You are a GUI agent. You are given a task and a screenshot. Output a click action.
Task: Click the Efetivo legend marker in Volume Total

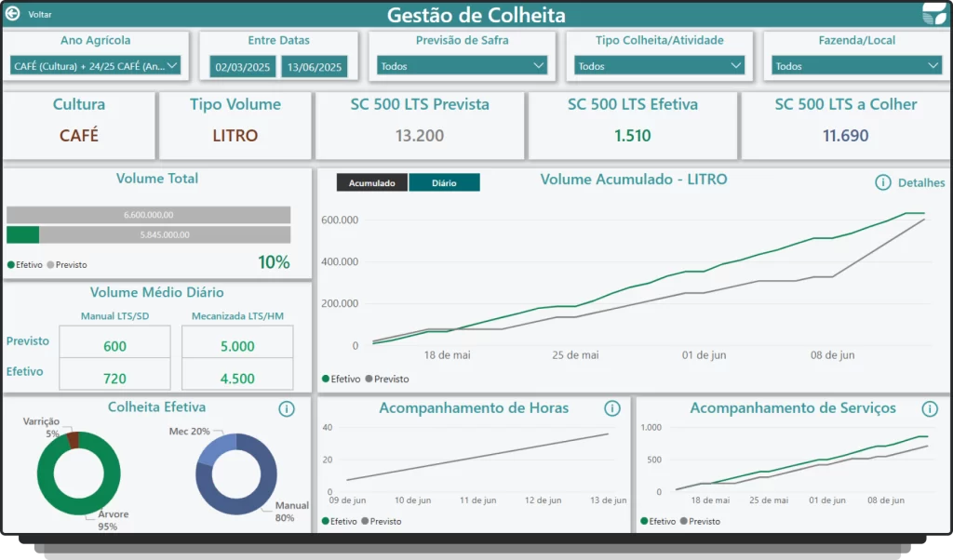11,265
